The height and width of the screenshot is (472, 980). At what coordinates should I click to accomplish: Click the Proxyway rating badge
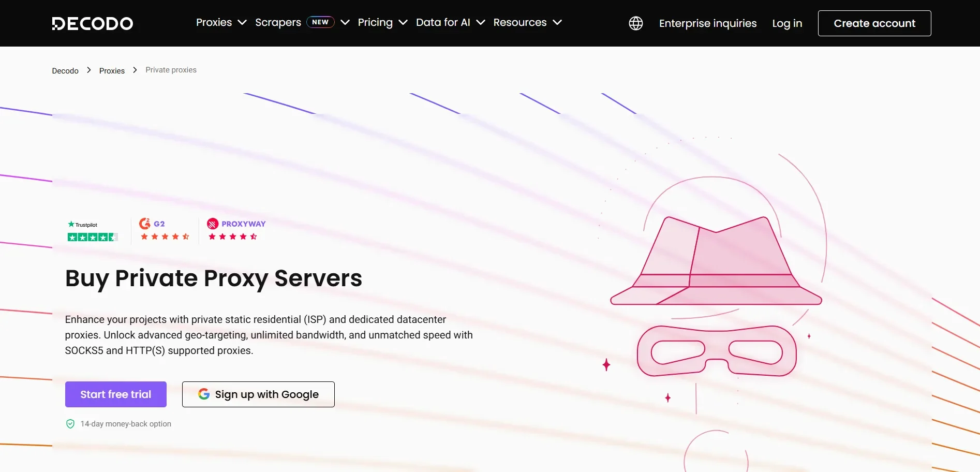pyautogui.click(x=236, y=230)
